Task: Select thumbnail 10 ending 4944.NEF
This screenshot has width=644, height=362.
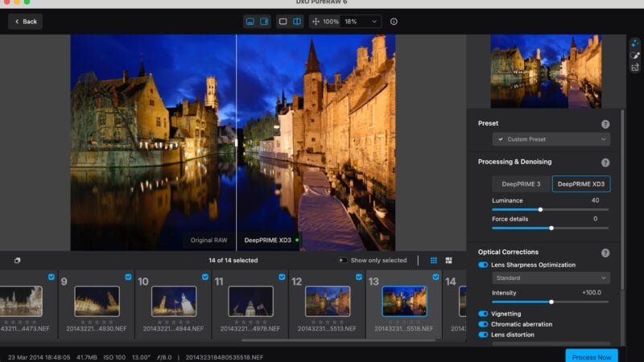Action: click(x=174, y=301)
